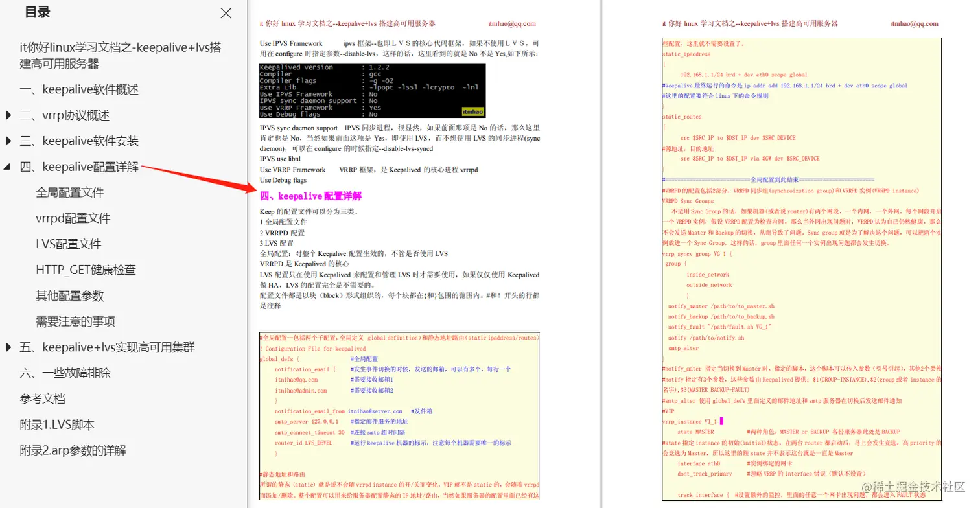Open the 需要注意的事项 entry

pos(76,321)
